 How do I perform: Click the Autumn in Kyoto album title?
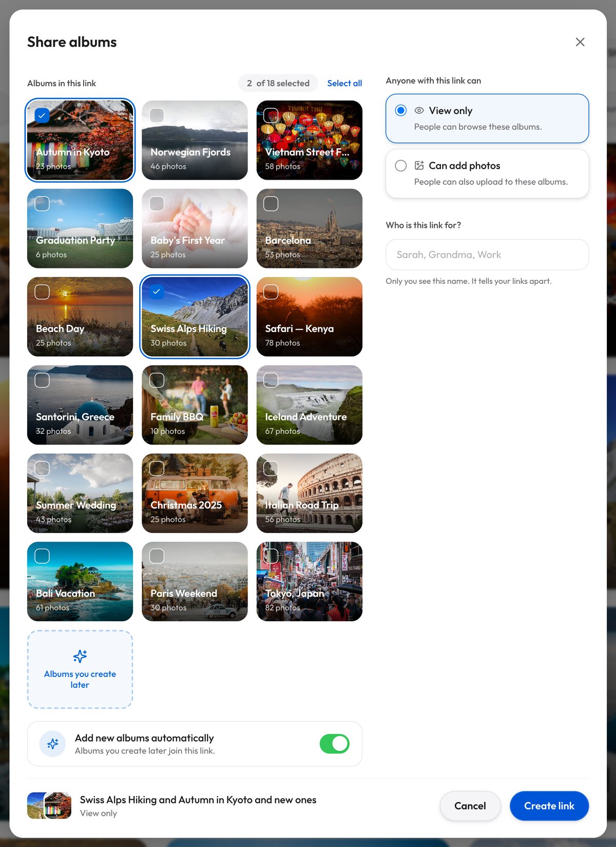(x=73, y=152)
